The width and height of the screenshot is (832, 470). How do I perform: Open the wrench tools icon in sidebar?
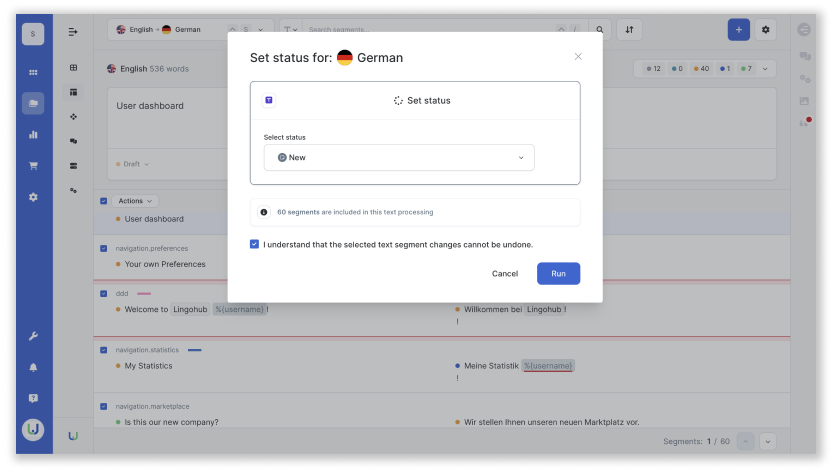[x=33, y=336]
